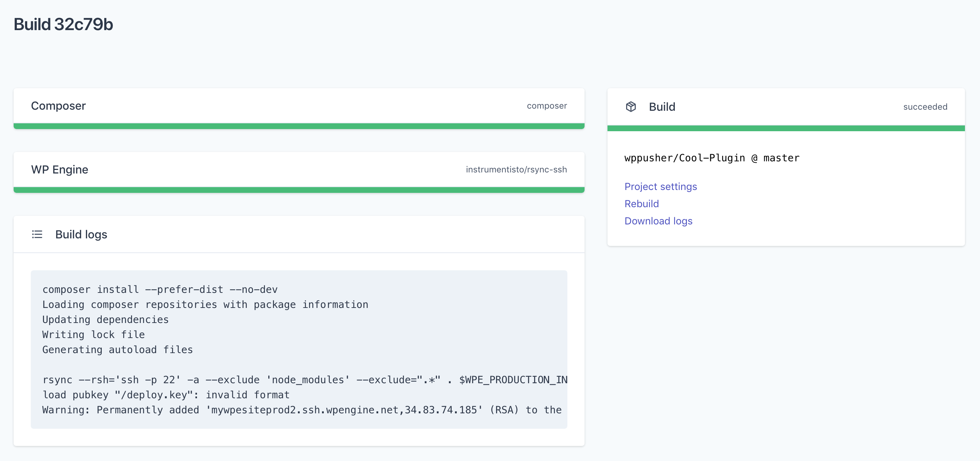Click the 'Loading composer repositories' log line
This screenshot has height=461, width=980.
(205, 305)
